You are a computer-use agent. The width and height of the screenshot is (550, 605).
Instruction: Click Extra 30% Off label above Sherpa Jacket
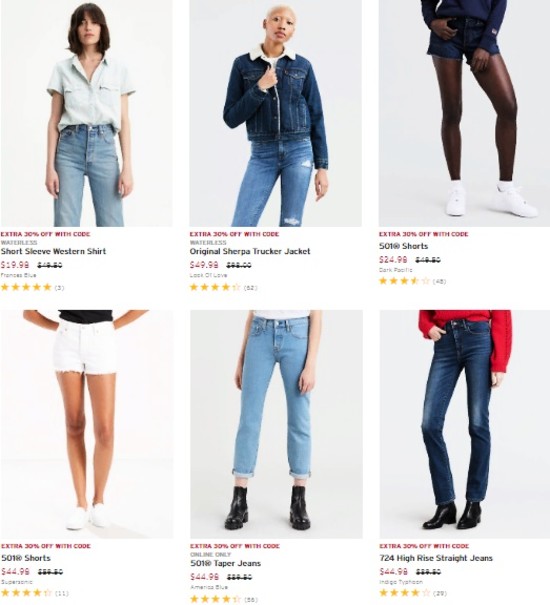pyautogui.click(x=234, y=234)
